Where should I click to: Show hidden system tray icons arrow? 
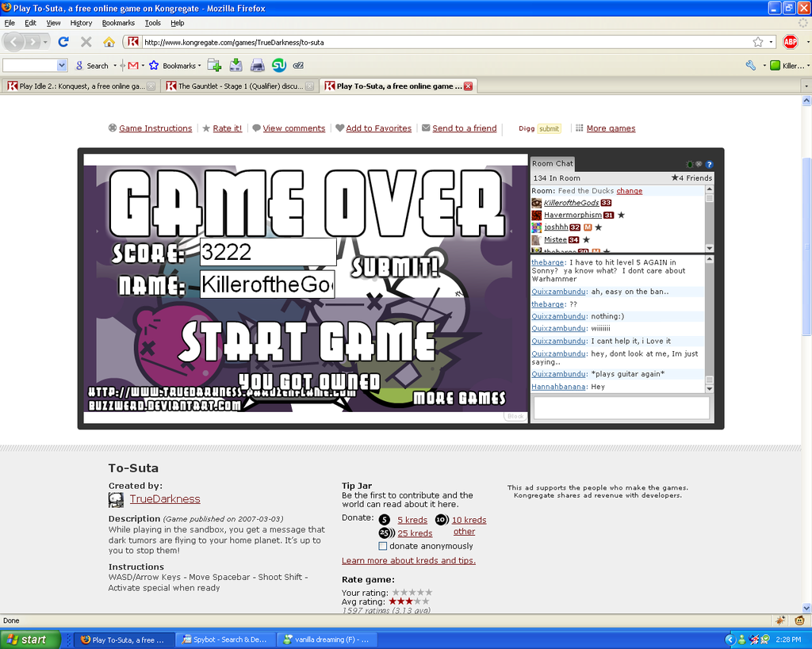tap(730, 639)
